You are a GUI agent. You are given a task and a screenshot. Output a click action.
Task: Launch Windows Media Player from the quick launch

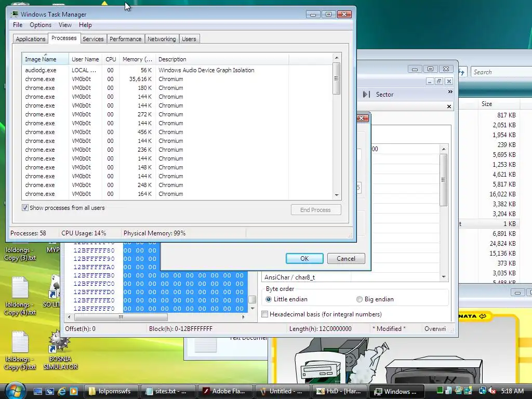pyautogui.click(x=74, y=391)
